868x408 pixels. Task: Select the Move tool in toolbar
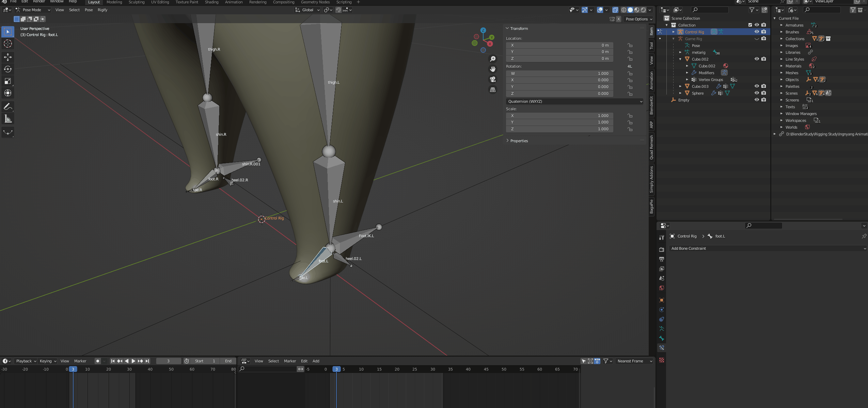click(x=8, y=57)
